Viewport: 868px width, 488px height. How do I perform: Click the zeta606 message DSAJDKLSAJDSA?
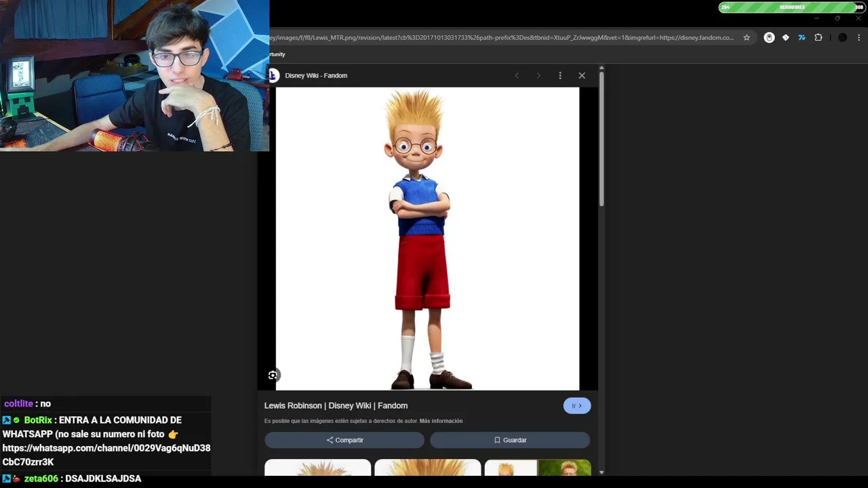(x=103, y=479)
